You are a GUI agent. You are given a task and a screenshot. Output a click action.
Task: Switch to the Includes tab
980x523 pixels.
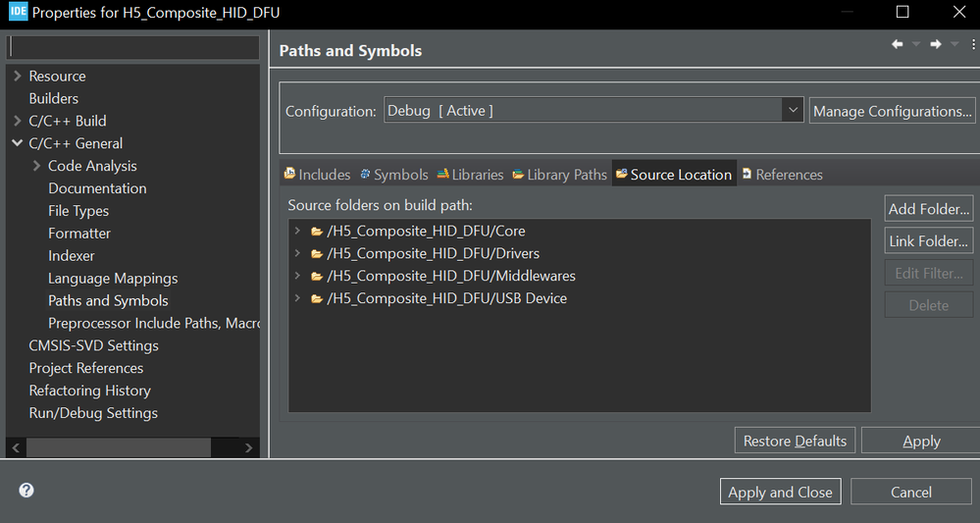point(317,175)
